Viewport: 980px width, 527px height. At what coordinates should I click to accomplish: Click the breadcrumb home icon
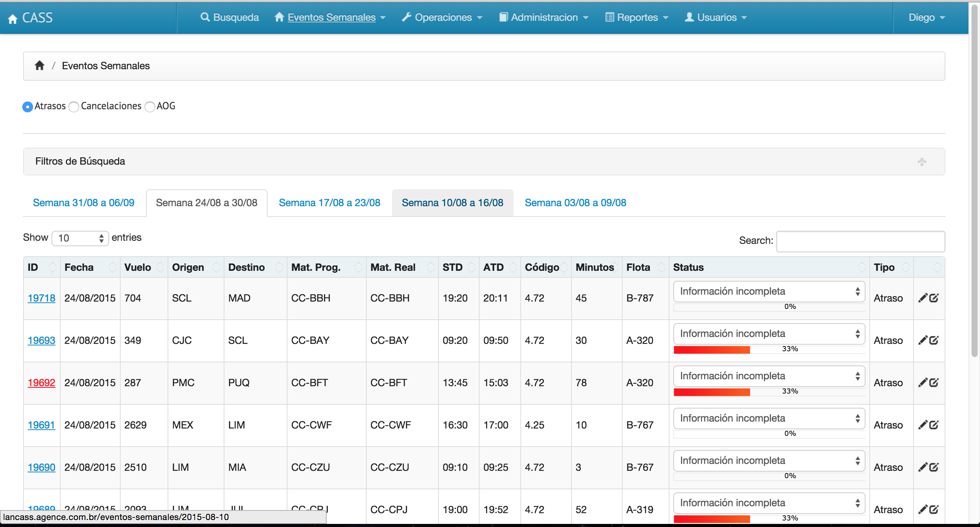pyautogui.click(x=40, y=65)
